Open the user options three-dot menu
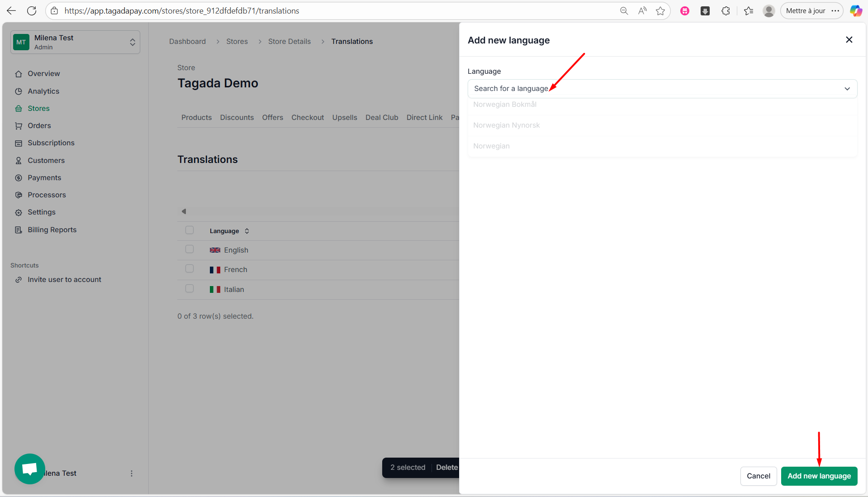Image resolution: width=868 pixels, height=497 pixels. point(132,473)
